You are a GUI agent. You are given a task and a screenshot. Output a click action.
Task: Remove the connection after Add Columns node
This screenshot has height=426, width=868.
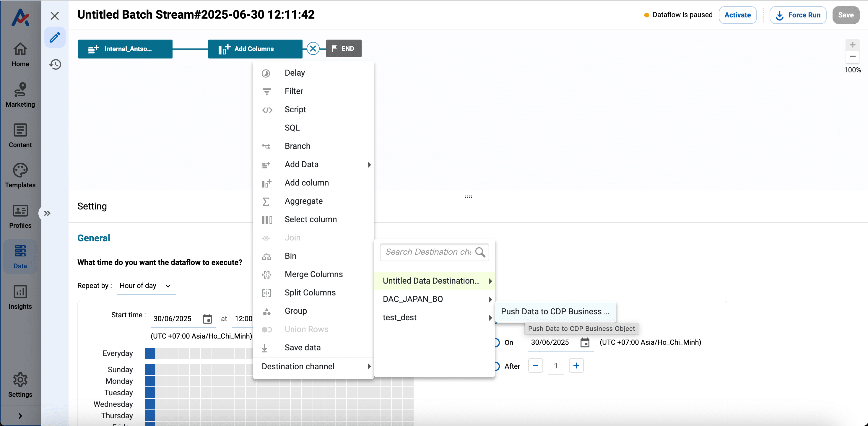click(x=313, y=48)
